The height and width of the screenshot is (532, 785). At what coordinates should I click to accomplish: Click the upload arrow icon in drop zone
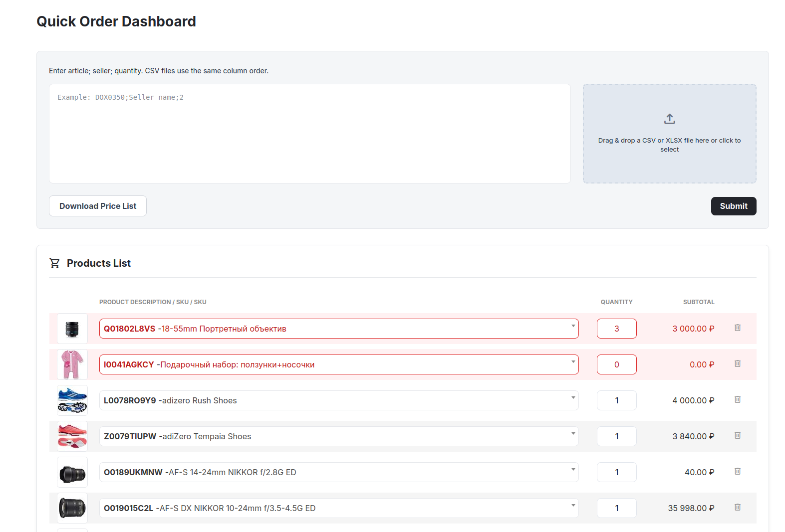coord(669,119)
